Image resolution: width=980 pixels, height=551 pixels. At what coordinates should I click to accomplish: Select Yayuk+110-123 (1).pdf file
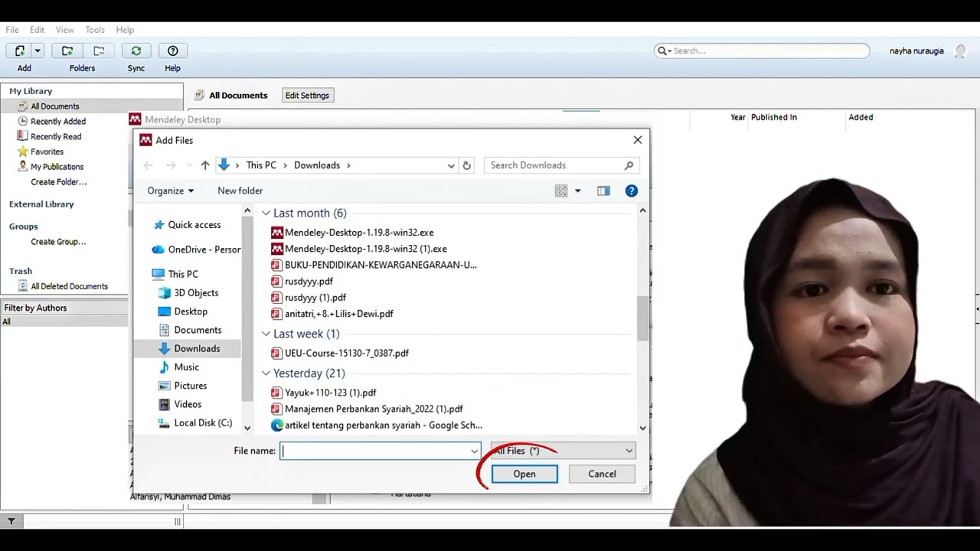324,393
